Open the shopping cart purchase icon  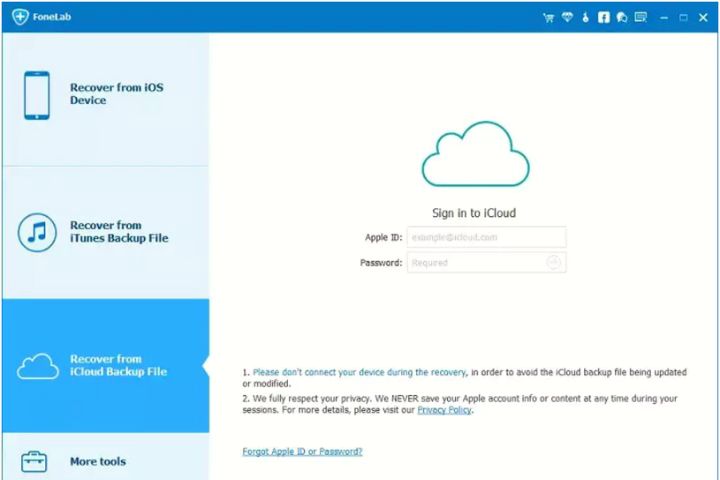pyautogui.click(x=548, y=17)
